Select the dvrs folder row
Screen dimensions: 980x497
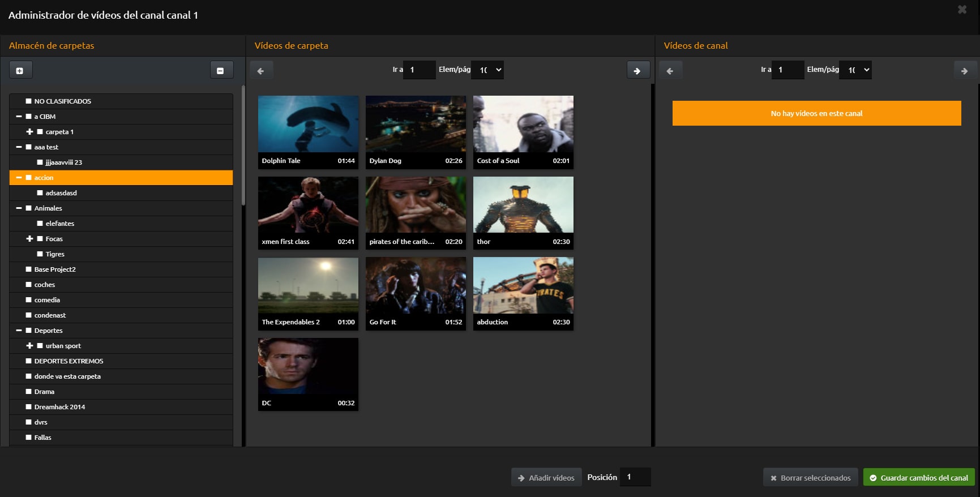click(x=121, y=422)
